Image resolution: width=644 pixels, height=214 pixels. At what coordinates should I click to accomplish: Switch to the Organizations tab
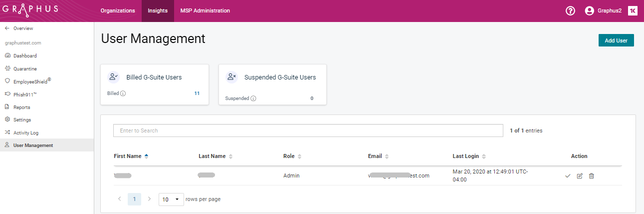point(118,11)
